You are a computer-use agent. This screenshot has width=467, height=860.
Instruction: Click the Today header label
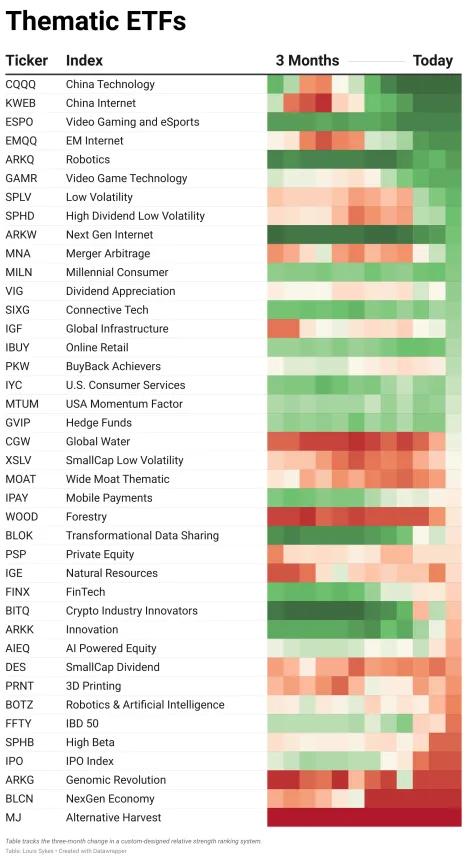pos(432,60)
